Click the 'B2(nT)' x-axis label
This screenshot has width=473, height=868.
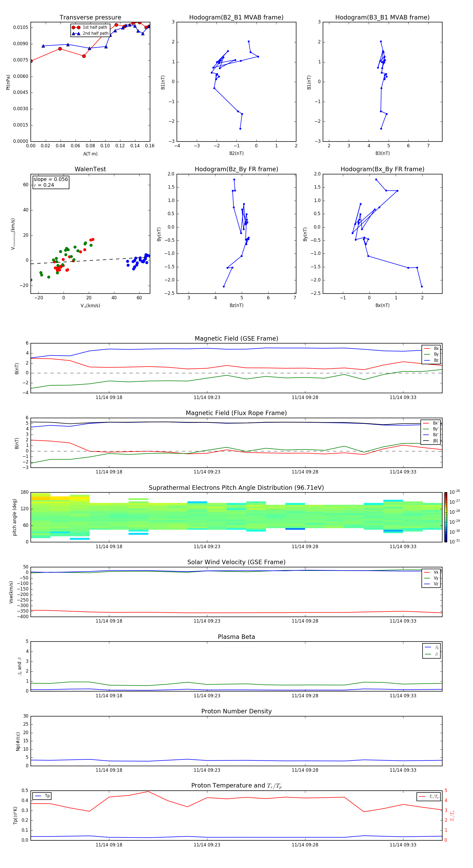click(236, 153)
